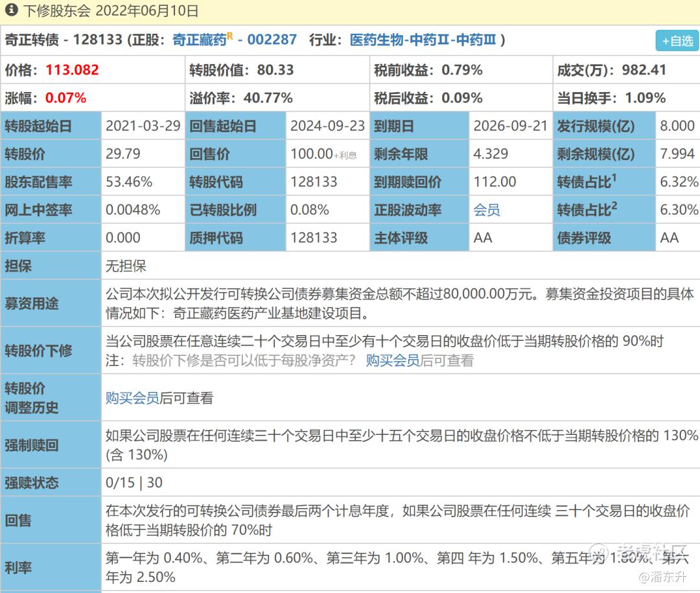Screen dimensions: 700x593
Task: Click the 质押代码 value 128133
Action: point(314,238)
